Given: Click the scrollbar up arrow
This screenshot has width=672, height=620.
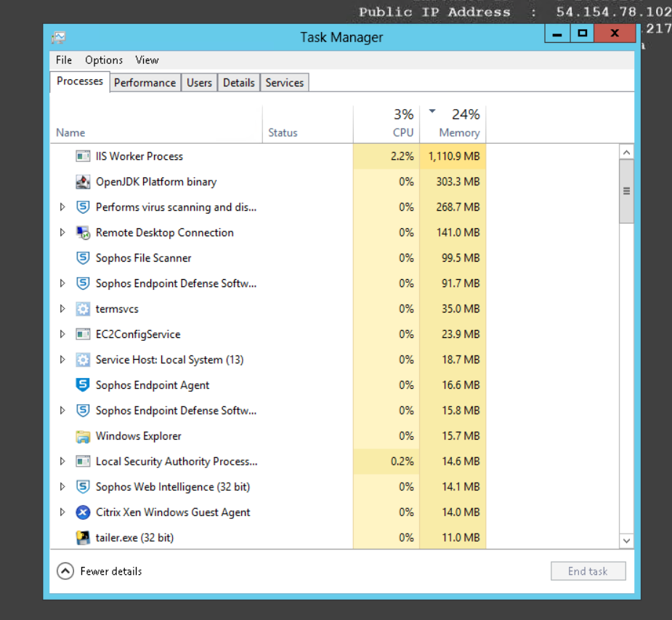Looking at the screenshot, I should pyautogui.click(x=626, y=152).
